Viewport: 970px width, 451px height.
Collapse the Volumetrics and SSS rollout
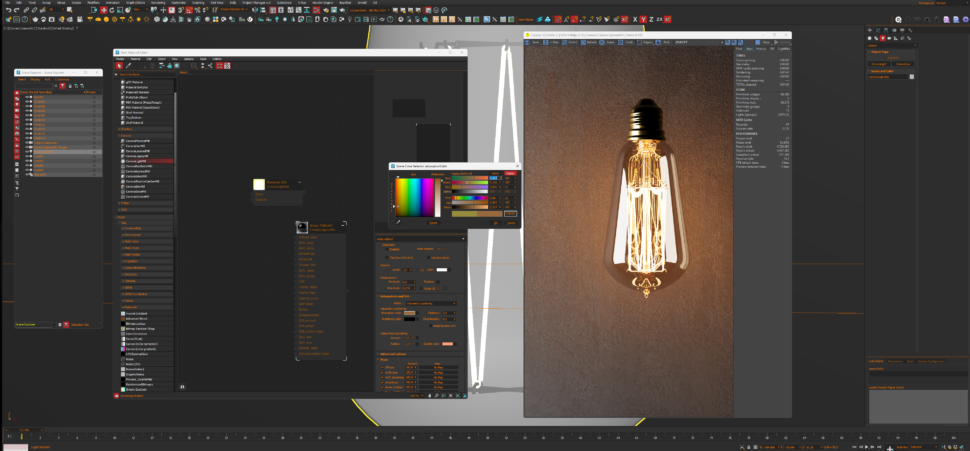click(x=395, y=296)
